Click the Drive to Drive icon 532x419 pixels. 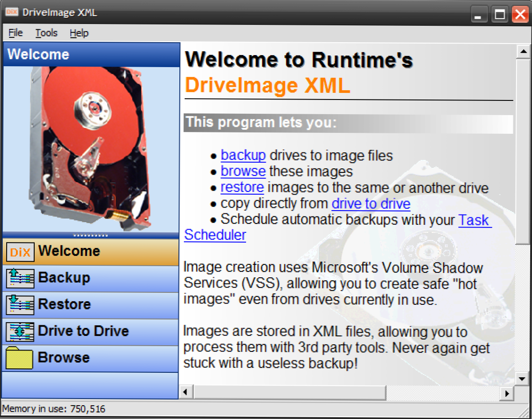point(20,332)
